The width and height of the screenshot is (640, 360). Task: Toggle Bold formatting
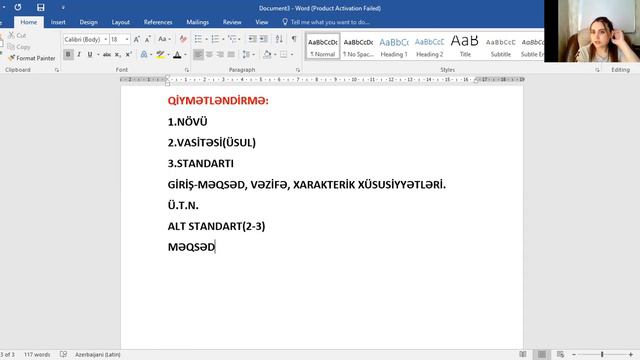(68, 54)
